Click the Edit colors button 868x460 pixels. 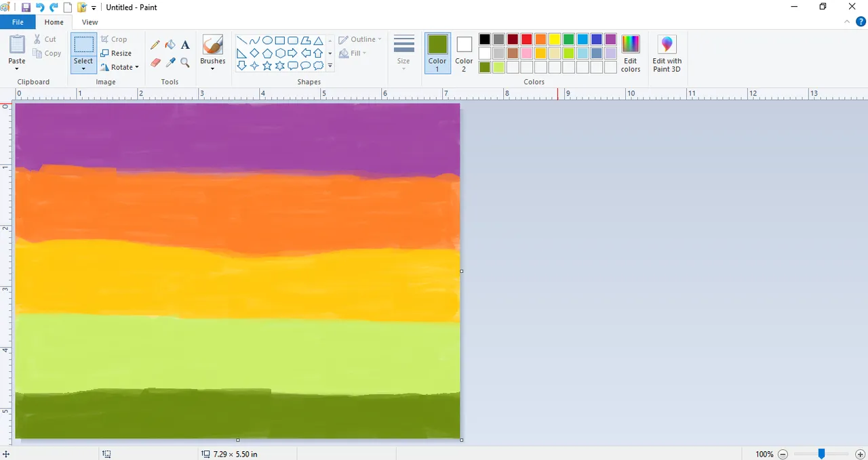click(631, 53)
